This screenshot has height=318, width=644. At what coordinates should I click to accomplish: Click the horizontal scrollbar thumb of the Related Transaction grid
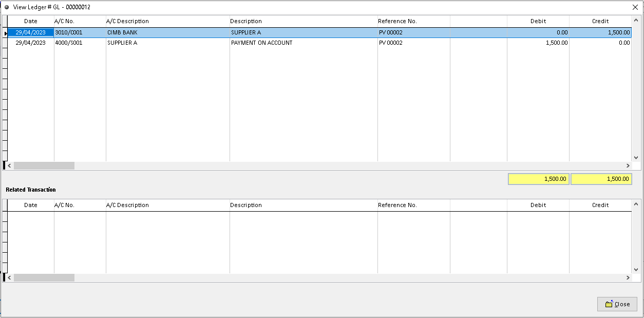pyautogui.click(x=44, y=278)
